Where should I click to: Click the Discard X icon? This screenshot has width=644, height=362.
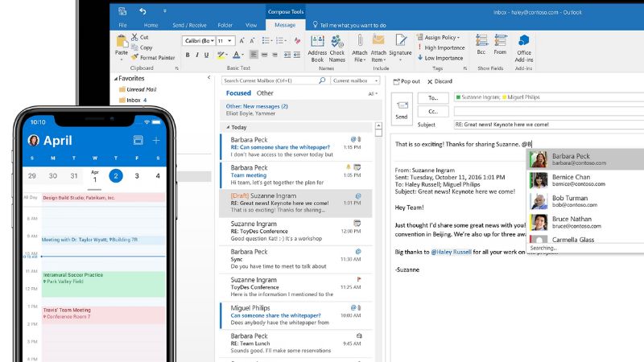pyautogui.click(x=430, y=82)
